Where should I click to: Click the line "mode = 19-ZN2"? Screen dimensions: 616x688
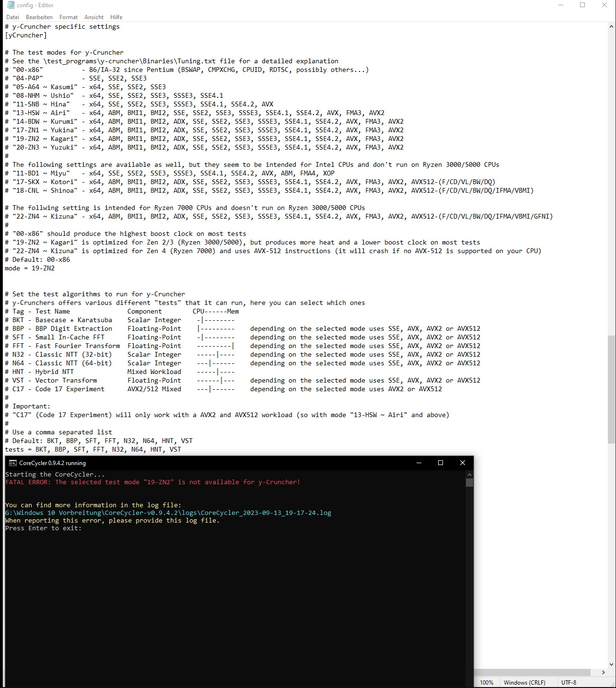(x=30, y=268)
